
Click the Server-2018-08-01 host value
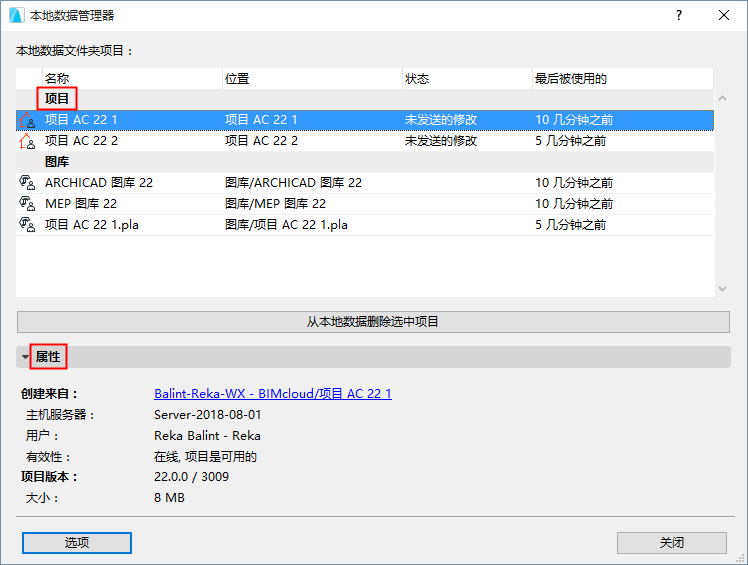coord(208,415)
